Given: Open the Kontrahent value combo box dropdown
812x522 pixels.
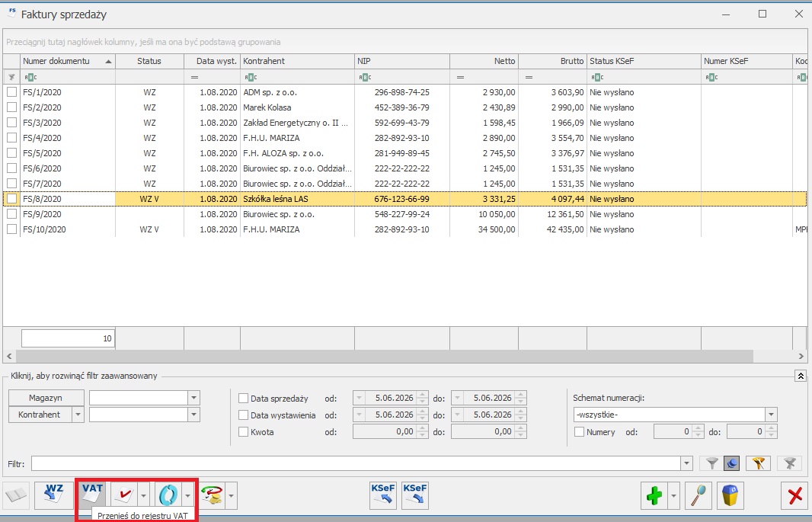Looking at the screenshot, I should point(193,415).
